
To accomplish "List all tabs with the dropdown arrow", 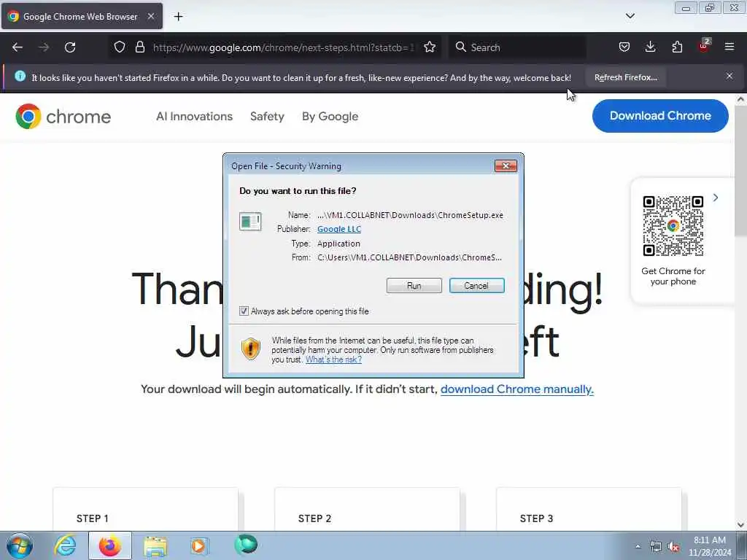I will (x=630, y=16).
